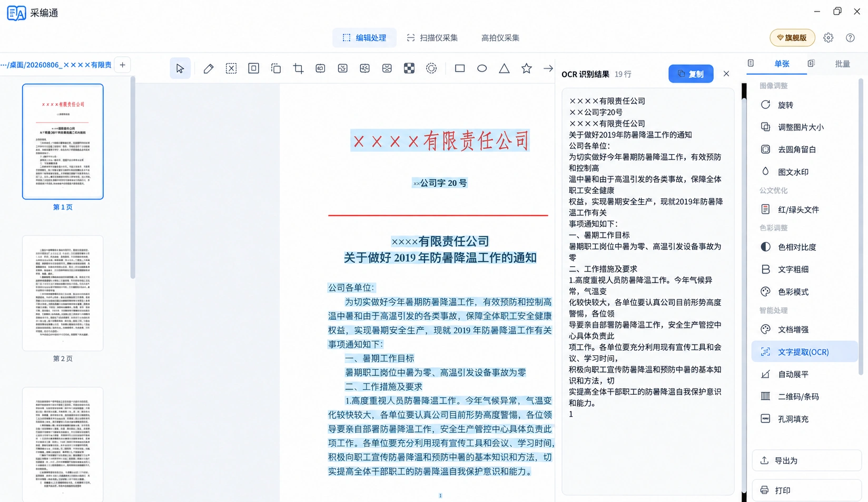
Task: Close the OCR results panel
Action: [x=726, y=74]
